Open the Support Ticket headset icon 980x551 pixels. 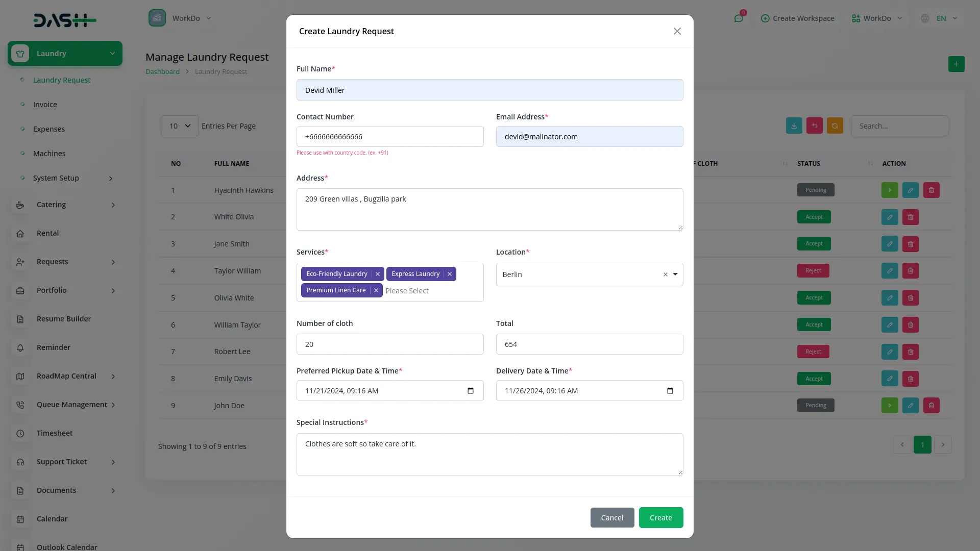click(x=20, y=462)
